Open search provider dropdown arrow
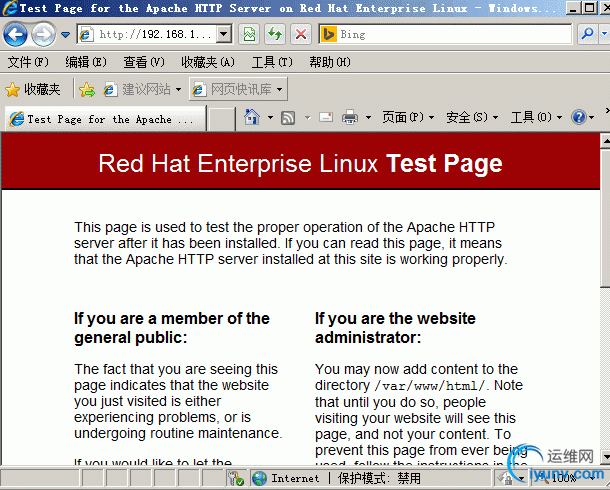Image resolution: width=610 pixels, height=490 pixels. [x=604, y=34]
